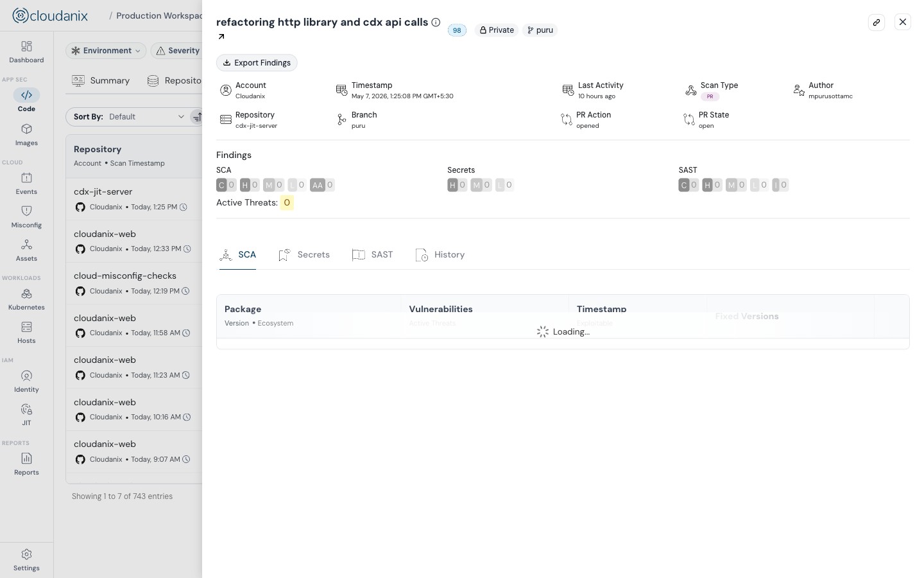Click 'Showing 1 to 7 of 743 entries'
The image size is (924, 578).
(x=122, y=496)
